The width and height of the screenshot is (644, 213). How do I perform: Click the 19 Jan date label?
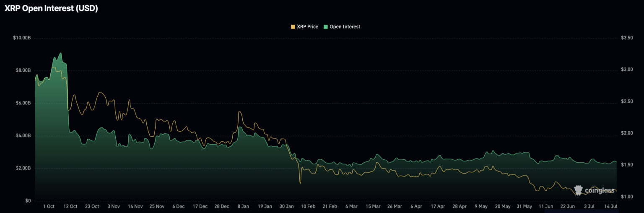(x=265, y=207)
